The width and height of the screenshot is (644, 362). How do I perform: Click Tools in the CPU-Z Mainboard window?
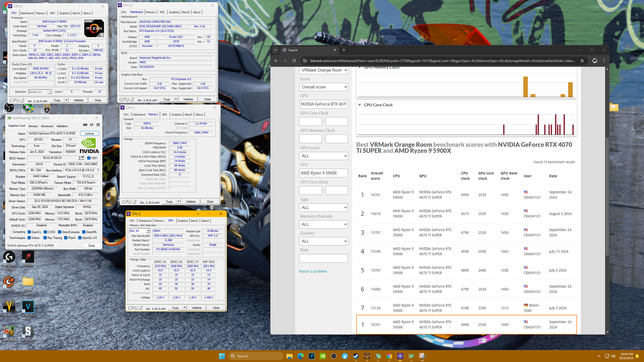(167, 99)
